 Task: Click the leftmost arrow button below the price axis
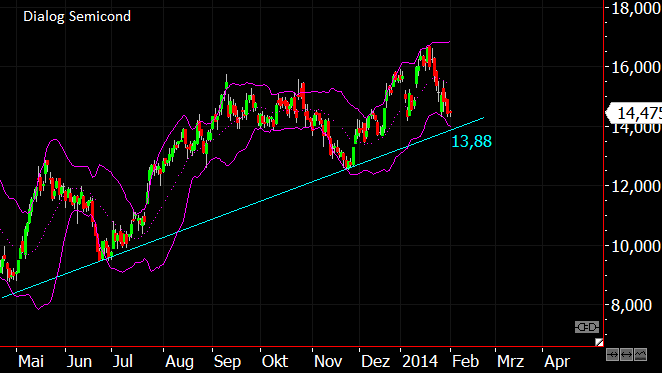[x=612, y=354]
